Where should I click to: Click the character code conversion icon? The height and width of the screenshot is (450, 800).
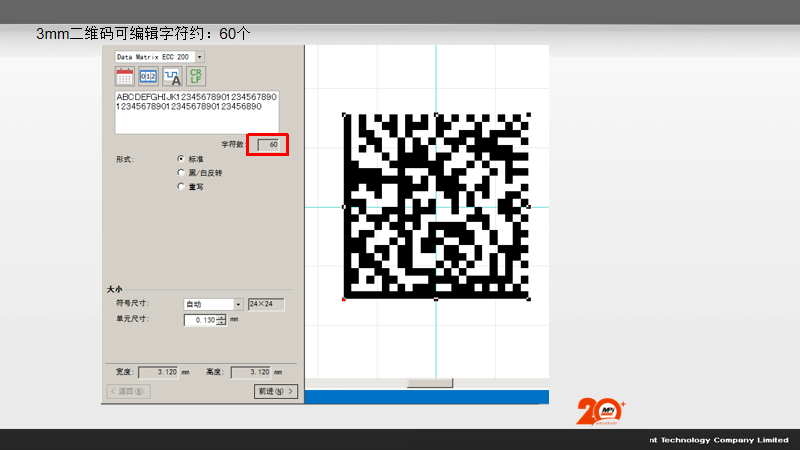pyautogui.click(x=172, y=76)
